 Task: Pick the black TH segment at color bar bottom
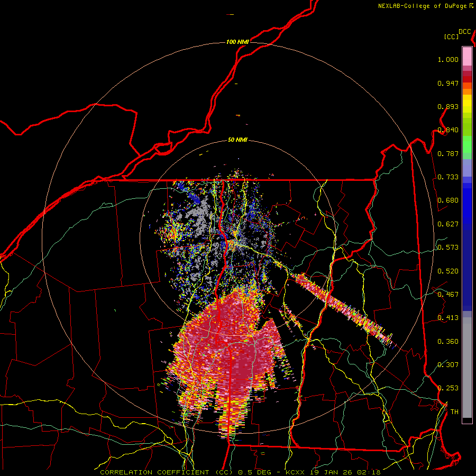tap(467, 420)
